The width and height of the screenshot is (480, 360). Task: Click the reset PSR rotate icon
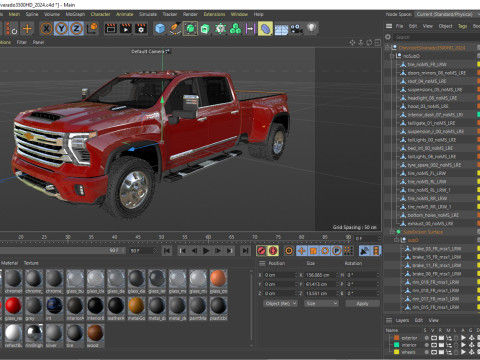click(12, 29)
